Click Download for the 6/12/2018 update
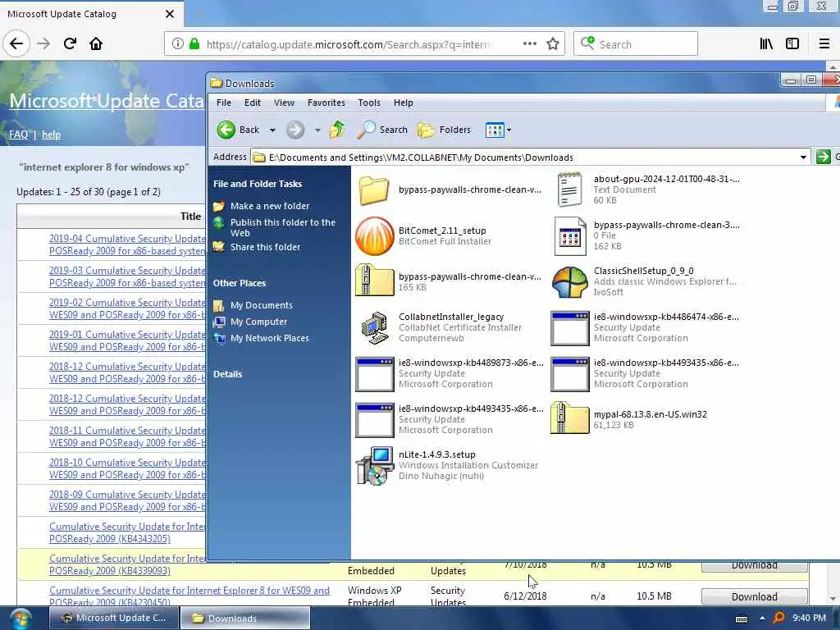The width and height of the screenshot is (840, 630). coord(754,597)
